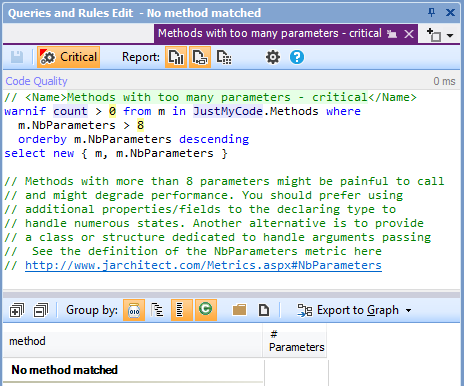This screenshot has height=386, width=464.
Task: Create a new query tab with plus icon
Action: click(434, 35)
